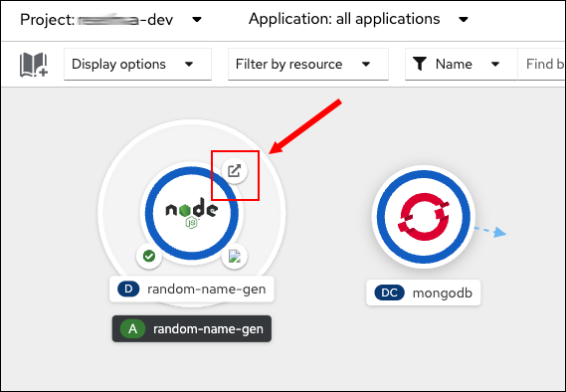This screenshot has width=566, height=392.
Task: Focus the Find by name input field
Action: click(x=541, y=64)
